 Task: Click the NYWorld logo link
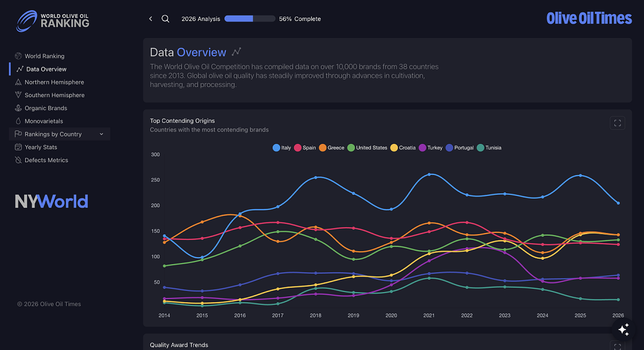coord(51,201)
